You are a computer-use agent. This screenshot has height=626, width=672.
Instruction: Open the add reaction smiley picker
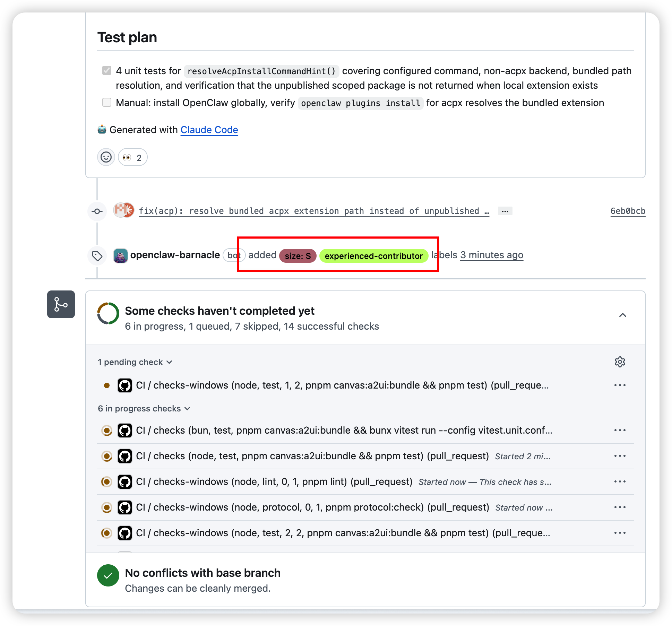pyautogui.click(x=106, y=157)
